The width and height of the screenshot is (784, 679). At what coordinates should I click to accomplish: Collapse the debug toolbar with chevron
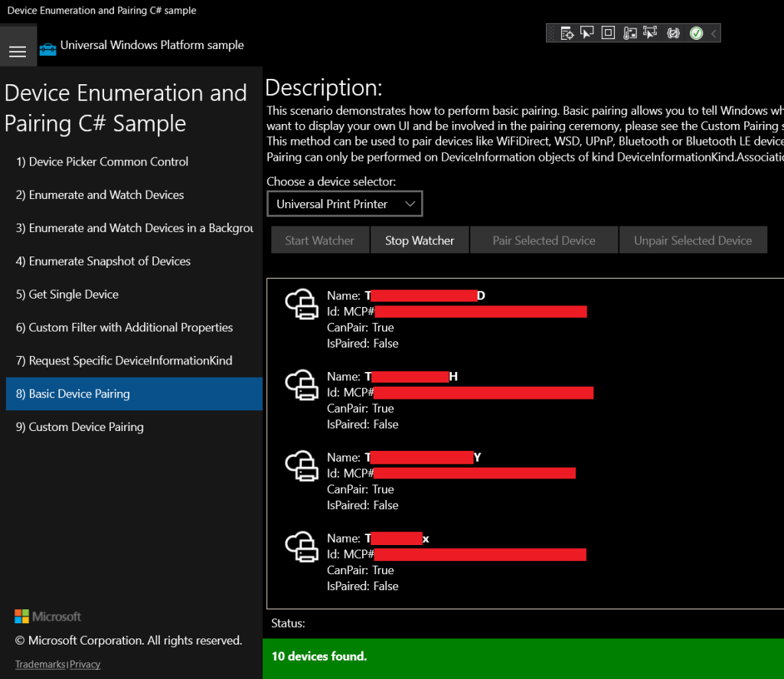[714, 33]
